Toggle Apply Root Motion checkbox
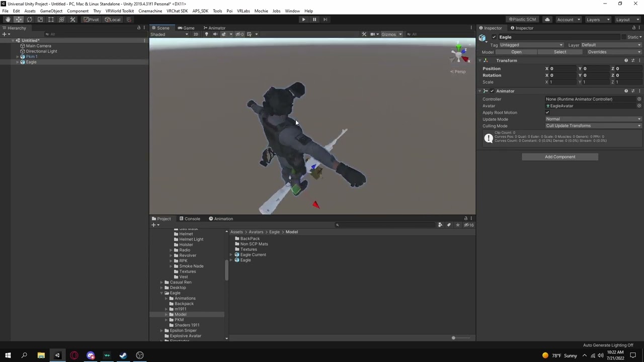This screenshot has width=644, height=362. click(x=547, y=113)
